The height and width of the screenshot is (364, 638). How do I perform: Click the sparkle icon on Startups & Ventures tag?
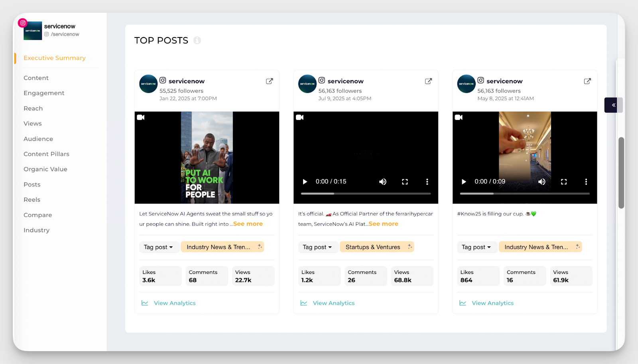point(410,247)
